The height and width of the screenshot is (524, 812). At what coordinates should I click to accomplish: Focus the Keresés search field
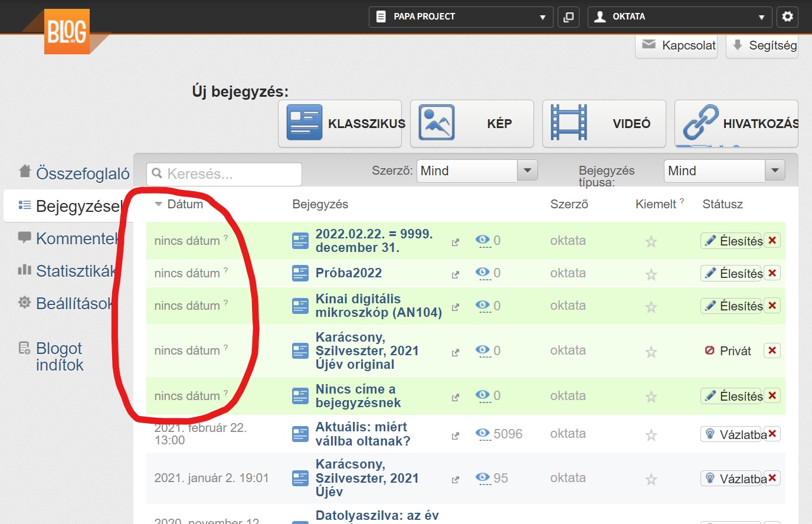pyautogui.click(x=224, y=174)
